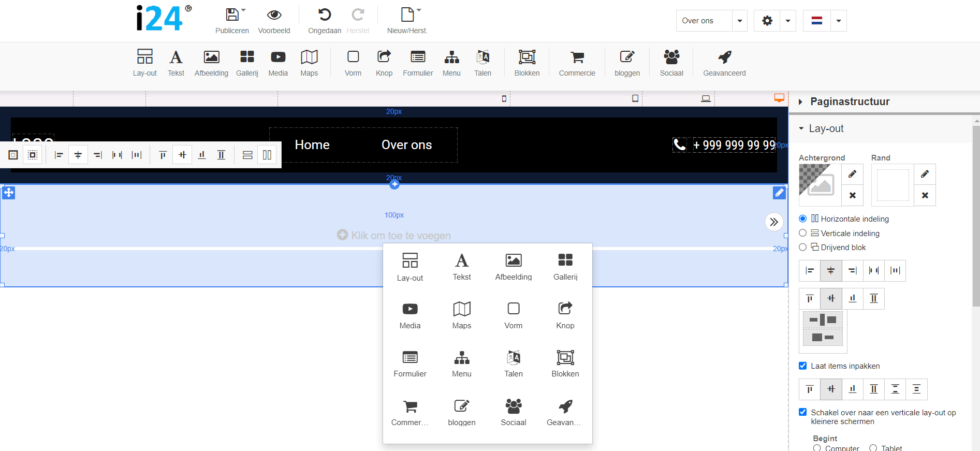Open the language flag dropdown arrow

839,21
